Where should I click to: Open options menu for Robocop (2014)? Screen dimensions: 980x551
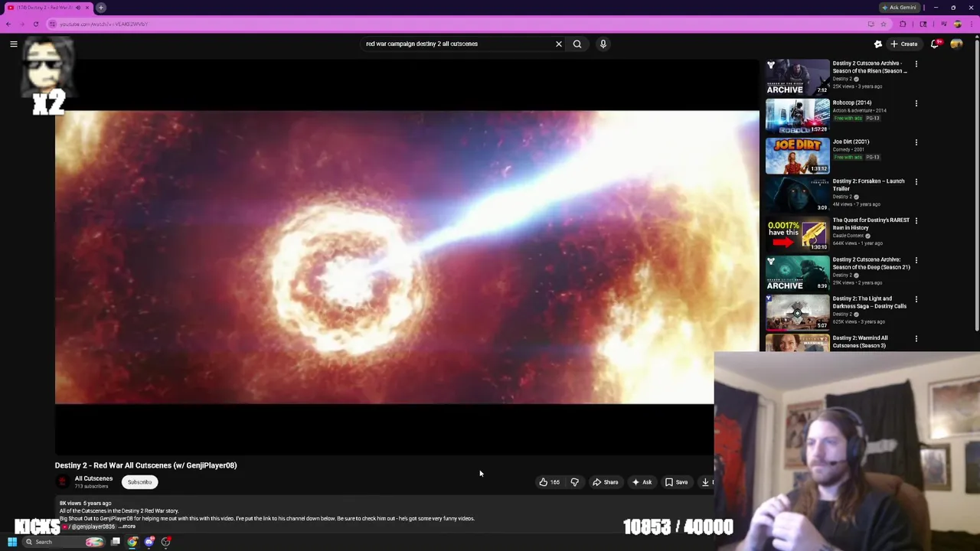pos(916,103)
